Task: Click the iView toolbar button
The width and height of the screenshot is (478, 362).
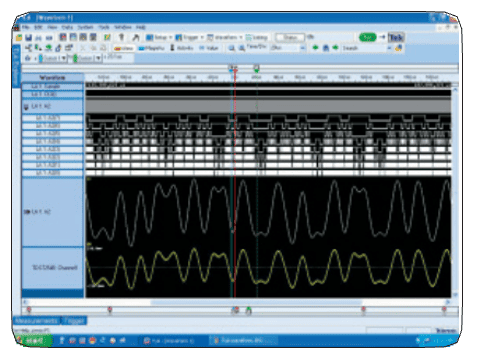Action: (124, 48)
